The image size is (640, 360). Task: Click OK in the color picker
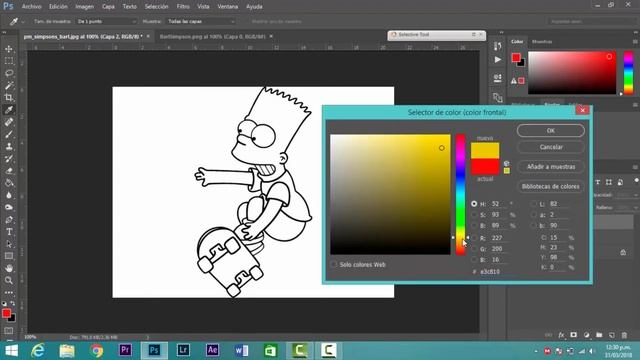click(x=551, y=131)
